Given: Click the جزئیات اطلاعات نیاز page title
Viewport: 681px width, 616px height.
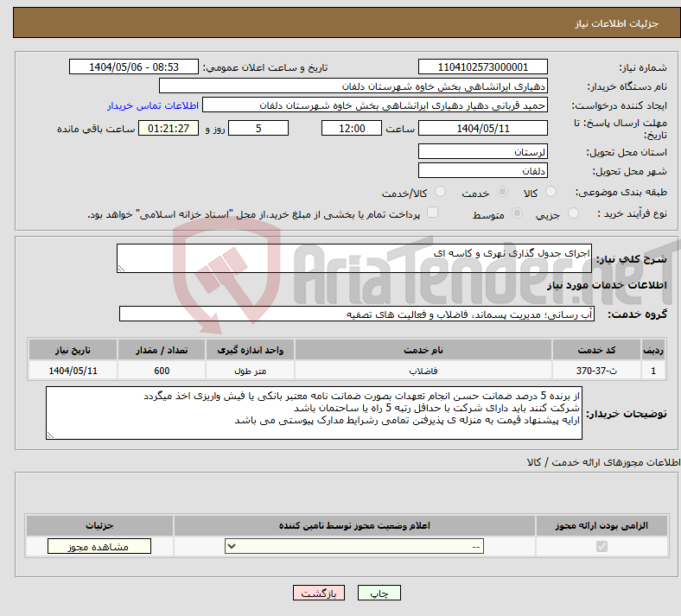Looking at the screenshot, I should point(616,23).
